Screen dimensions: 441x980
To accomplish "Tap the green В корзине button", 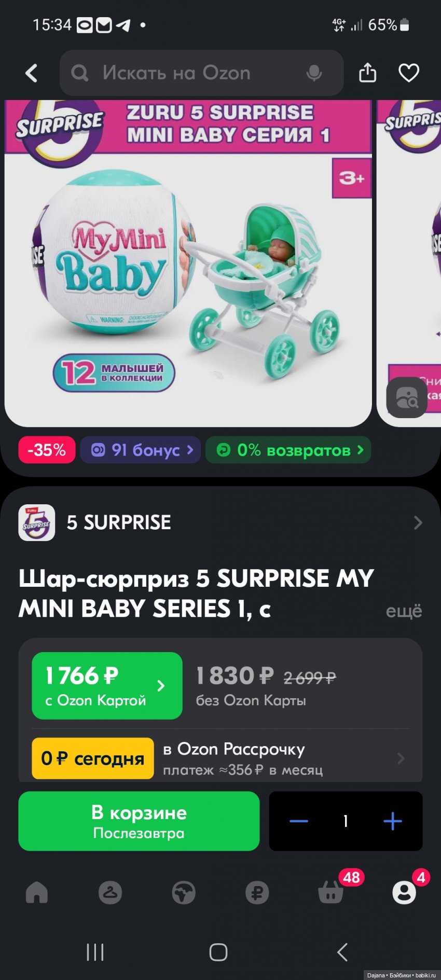I will click(139, 821).
